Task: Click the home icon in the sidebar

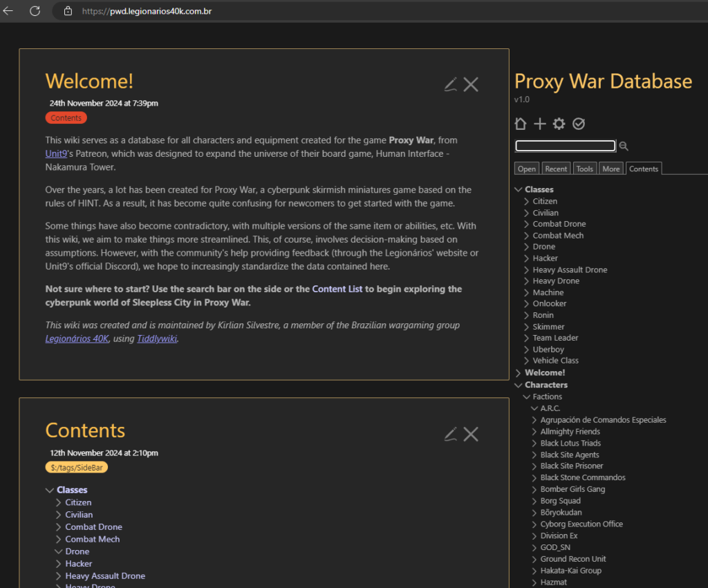Action: [x=521, y=124]
